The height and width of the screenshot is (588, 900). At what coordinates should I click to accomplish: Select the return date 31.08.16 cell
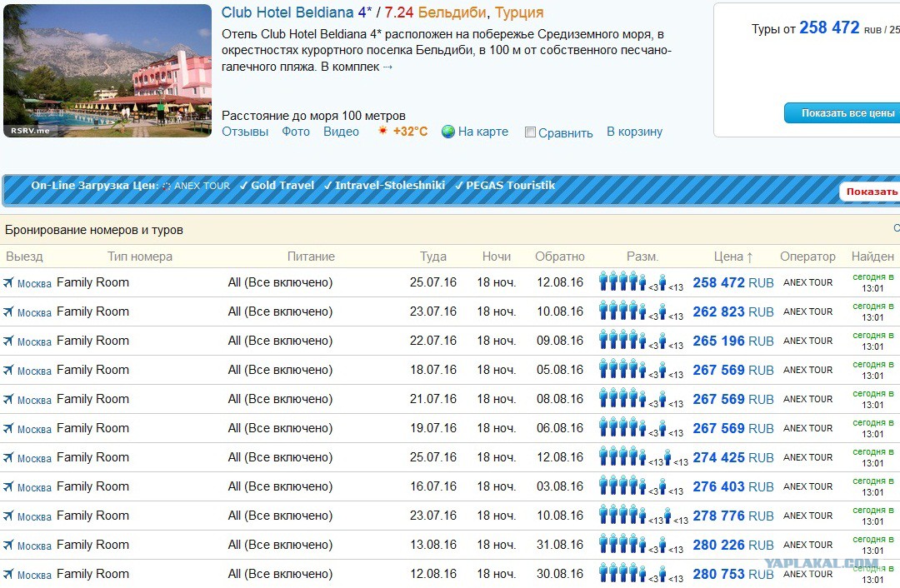pyautogui.click(x=560, y=545)
